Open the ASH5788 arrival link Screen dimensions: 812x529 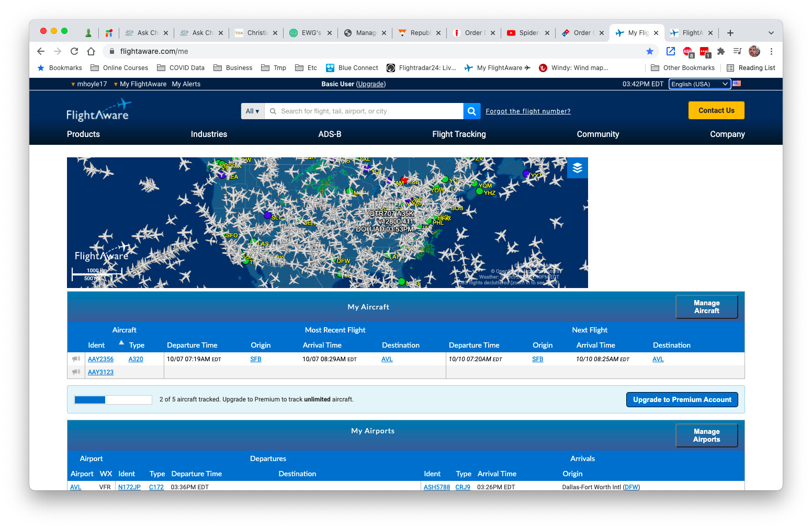coord(437,487)
